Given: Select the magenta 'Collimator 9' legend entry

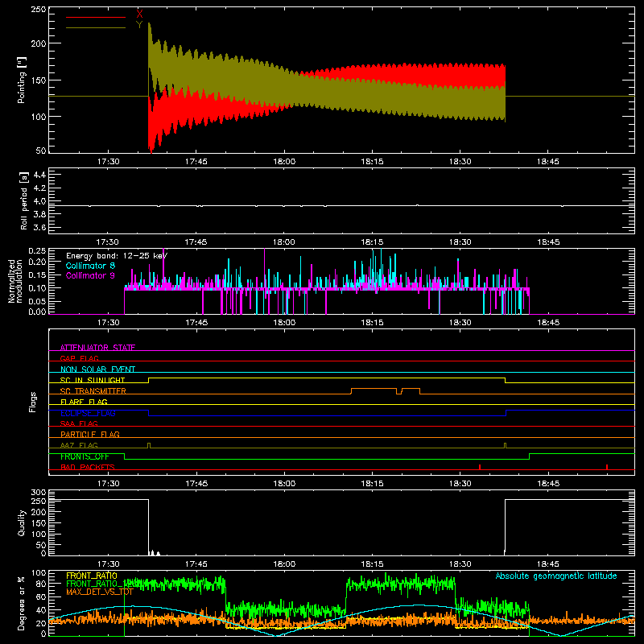Looking at the screenshot, I should [90, 275].
